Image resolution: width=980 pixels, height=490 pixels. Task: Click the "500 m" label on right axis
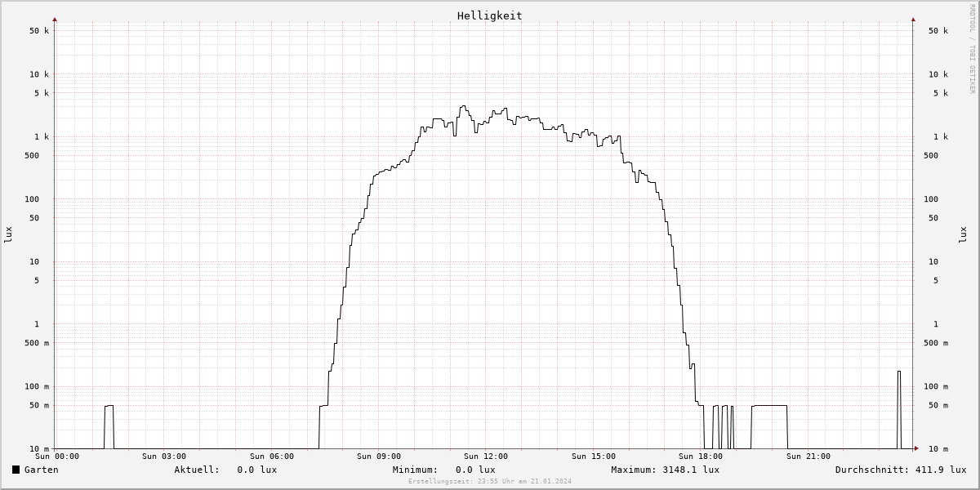[936, 343]
